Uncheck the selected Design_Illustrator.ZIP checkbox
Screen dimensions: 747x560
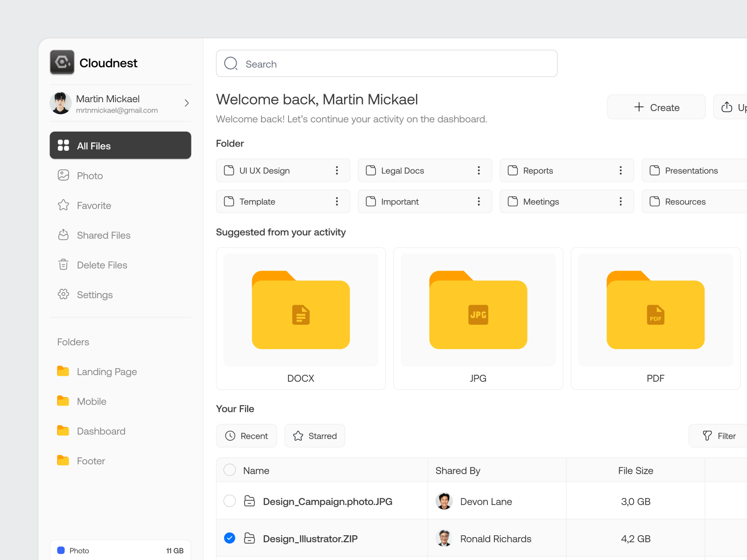[229, 538]
